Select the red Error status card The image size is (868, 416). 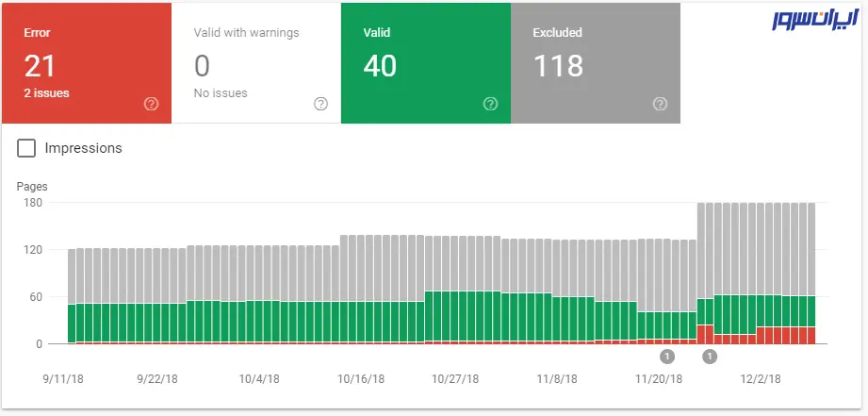pos(87,63)
